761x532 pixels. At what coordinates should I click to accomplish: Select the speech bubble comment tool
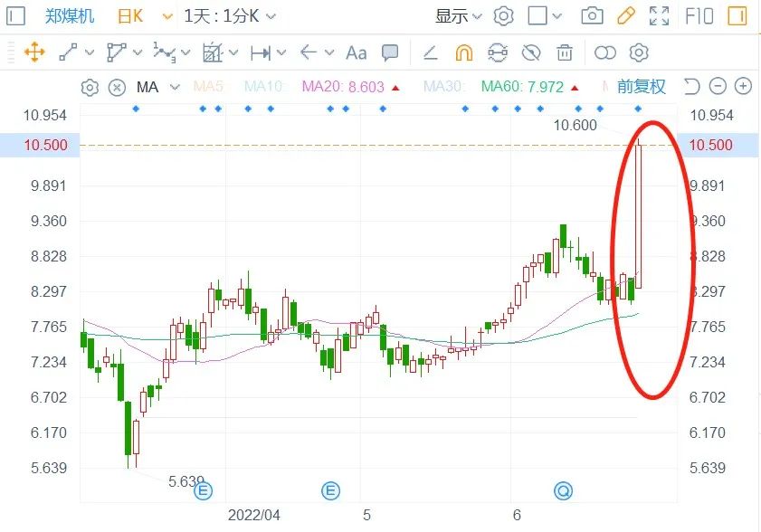(x=390, y=52)
